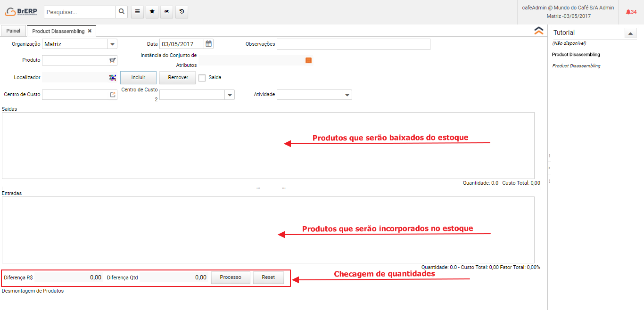Viewport: 644px width, 310px height.
Task: Toggle the Saída checkbox
Action: click(202, 78)
